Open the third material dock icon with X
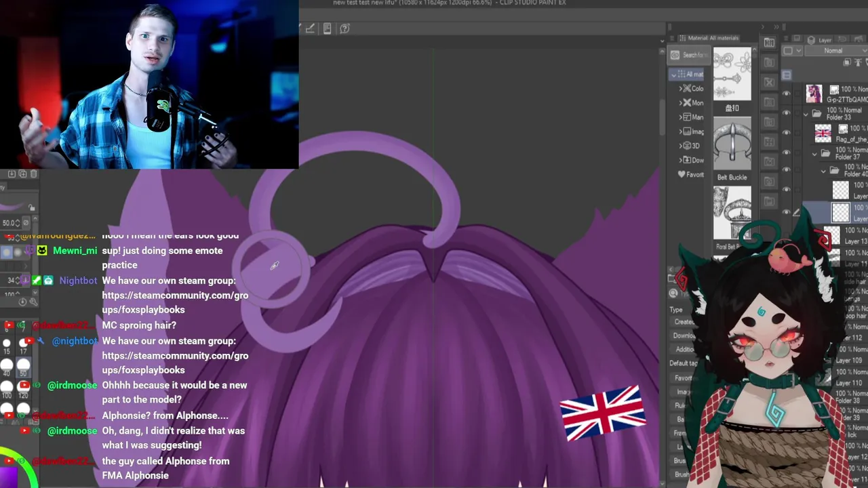868x488 pixels. click(769, 82)
